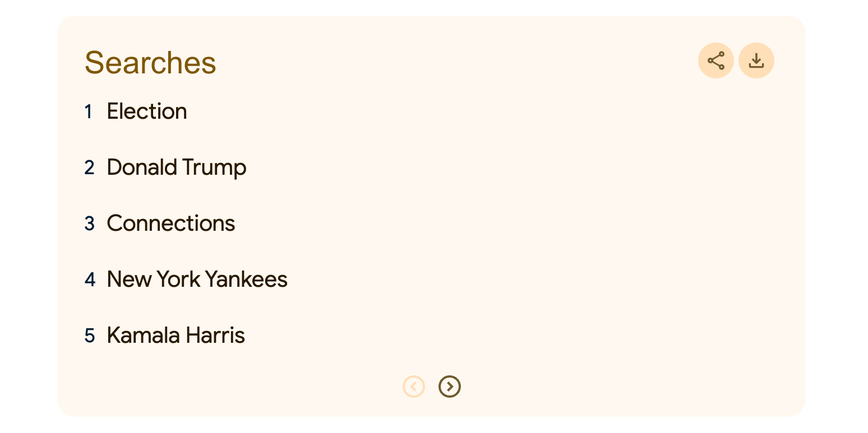Viewport: 868px width, 433px height.
Task: Download the Searches list
Action: (756, 60)
